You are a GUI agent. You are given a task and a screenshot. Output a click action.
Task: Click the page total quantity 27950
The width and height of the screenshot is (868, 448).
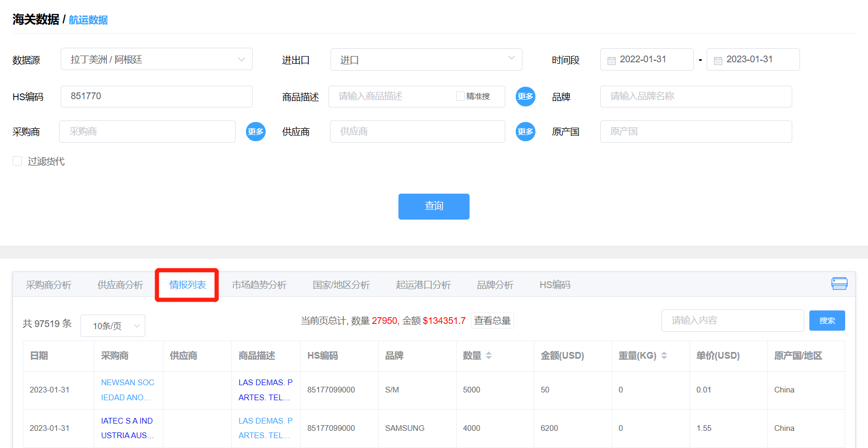384,321
